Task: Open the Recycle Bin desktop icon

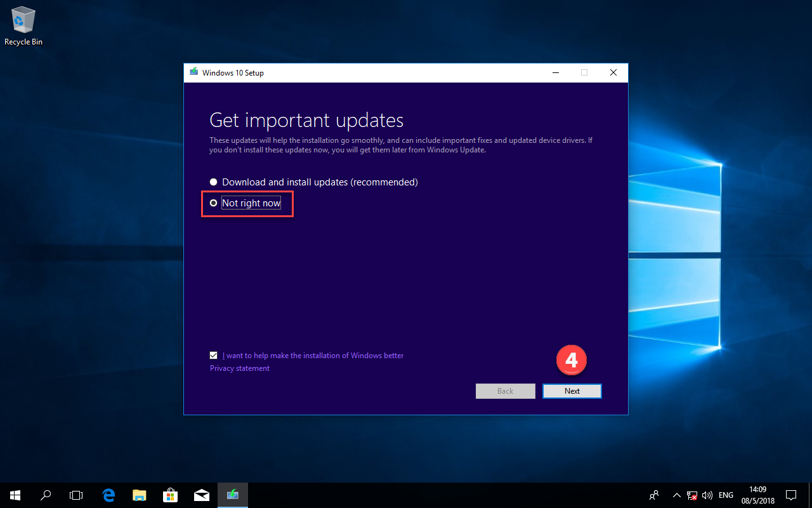Action: [23, 25]
